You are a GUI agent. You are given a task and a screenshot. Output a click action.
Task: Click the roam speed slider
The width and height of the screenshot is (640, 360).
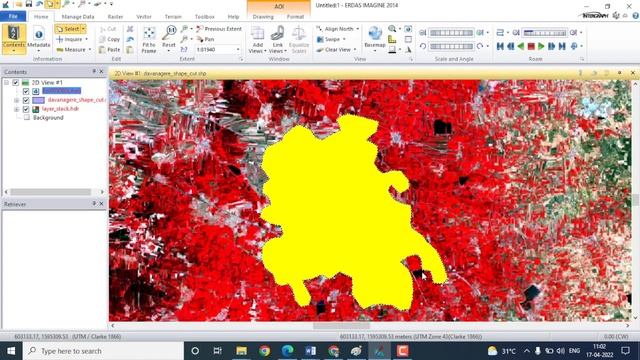(x=545, y=33)
